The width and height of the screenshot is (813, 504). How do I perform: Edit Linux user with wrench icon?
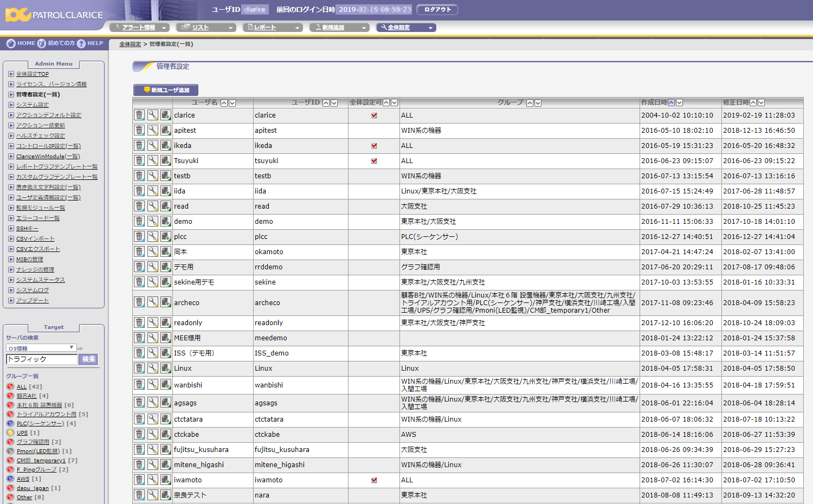[153, 368]
